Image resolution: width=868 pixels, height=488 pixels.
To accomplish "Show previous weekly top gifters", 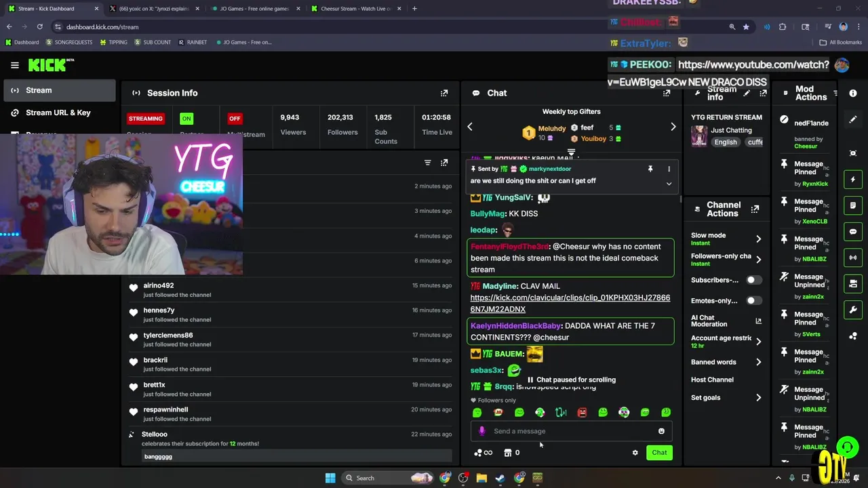I will [x=469, y=127].
